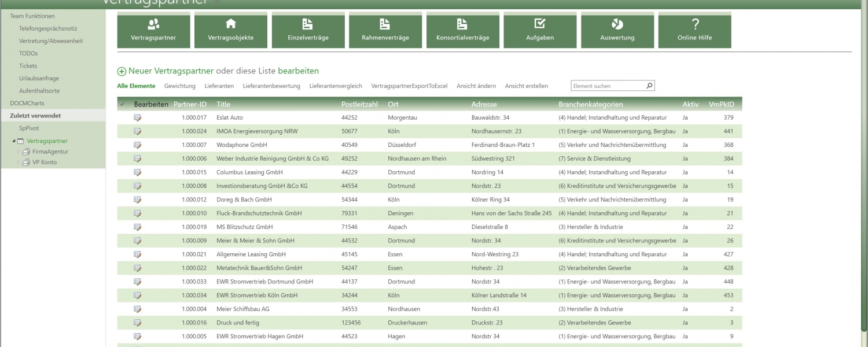Edit the Wodaphone GmbH row via its icon

(x=137, y=145)
